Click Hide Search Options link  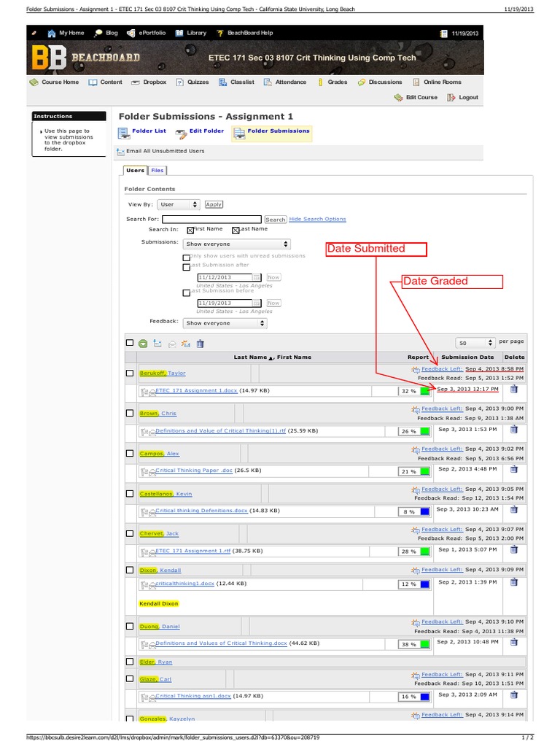pos(318,219)
